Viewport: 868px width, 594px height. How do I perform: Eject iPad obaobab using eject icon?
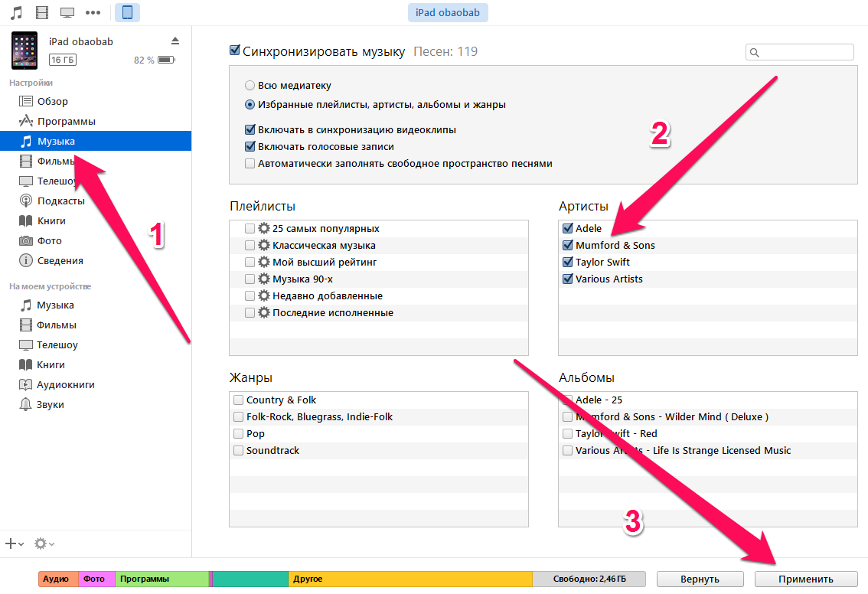tap(175, 41)
